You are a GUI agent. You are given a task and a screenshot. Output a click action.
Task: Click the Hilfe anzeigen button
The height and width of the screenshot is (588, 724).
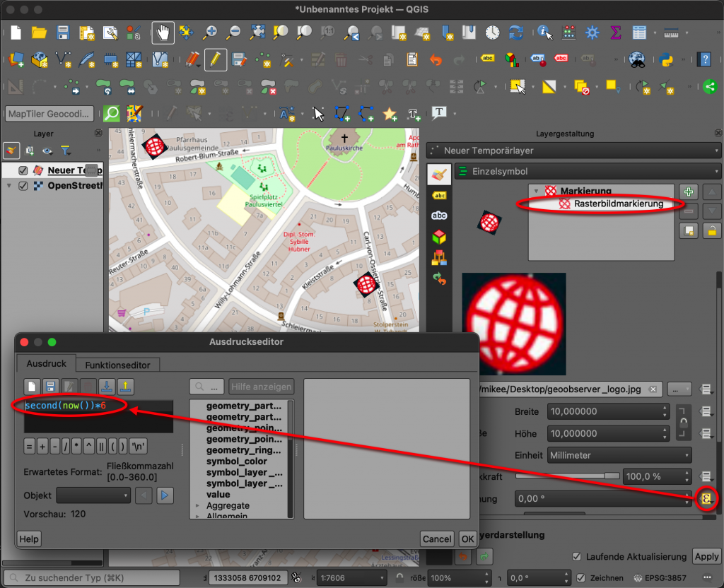pos(261,387)
